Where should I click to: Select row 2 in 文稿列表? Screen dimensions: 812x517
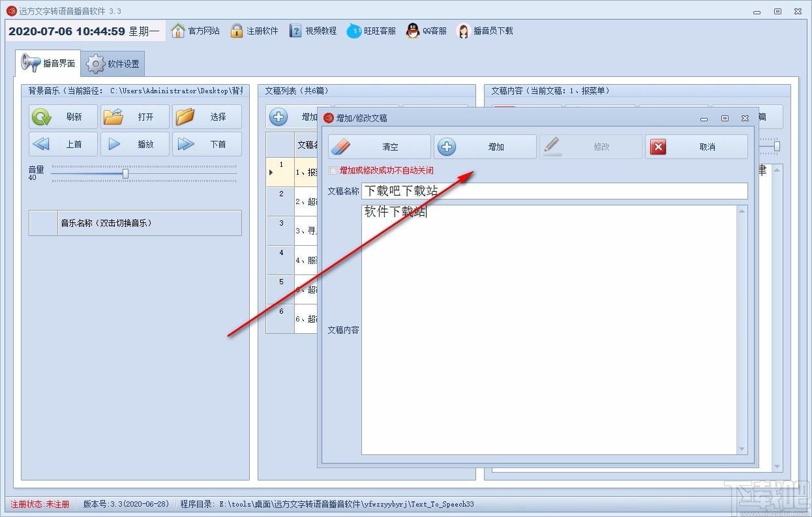click(x=291, y=201)
